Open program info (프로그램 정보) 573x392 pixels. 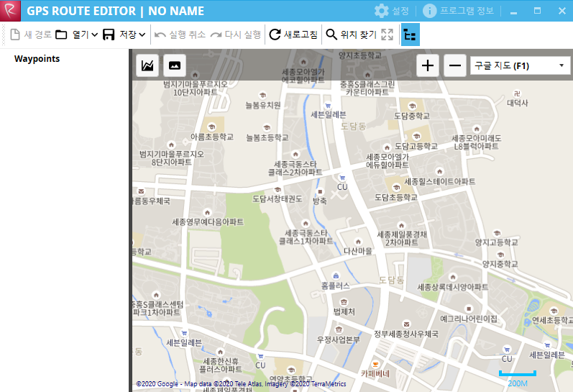pos(458,11)
